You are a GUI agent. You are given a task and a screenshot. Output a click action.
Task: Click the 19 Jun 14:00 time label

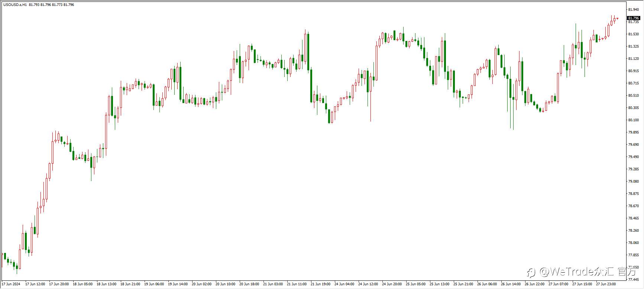178,284
